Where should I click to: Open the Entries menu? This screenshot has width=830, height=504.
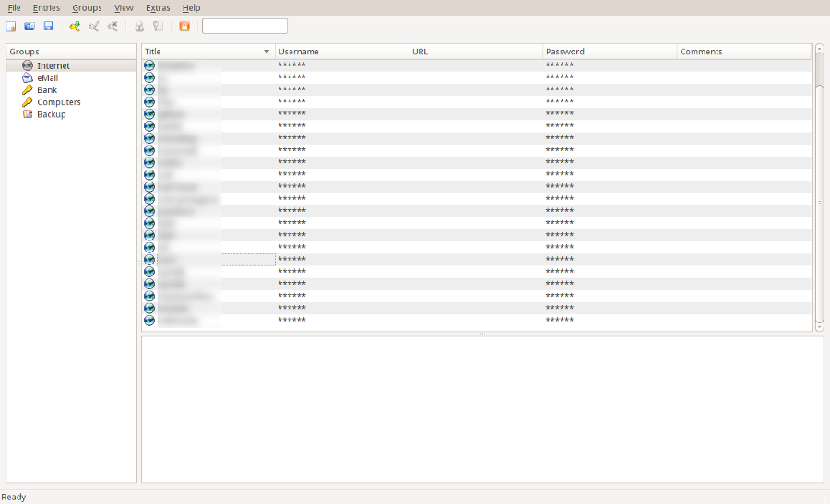[x=46, y=7]
